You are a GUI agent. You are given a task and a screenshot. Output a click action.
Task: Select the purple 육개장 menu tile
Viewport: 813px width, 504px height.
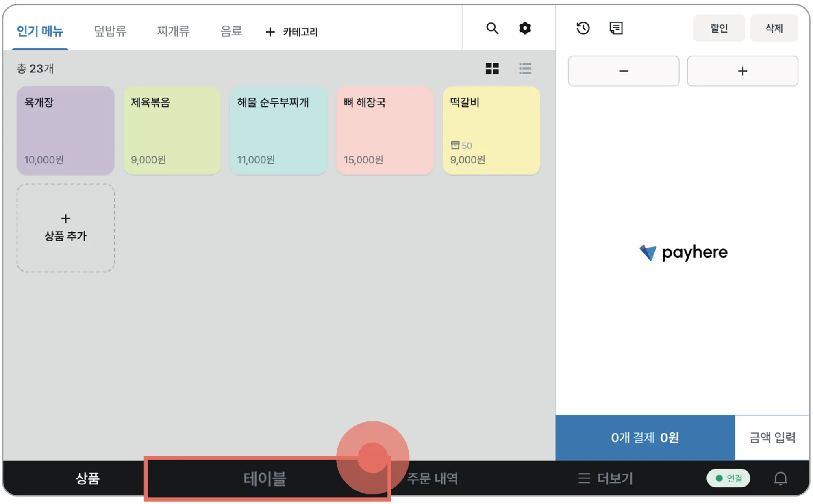coord(65,130)
